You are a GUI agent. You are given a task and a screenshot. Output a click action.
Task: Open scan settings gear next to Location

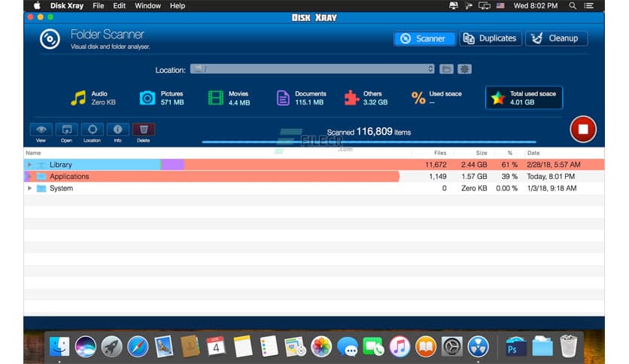click(x=464, y=69)
